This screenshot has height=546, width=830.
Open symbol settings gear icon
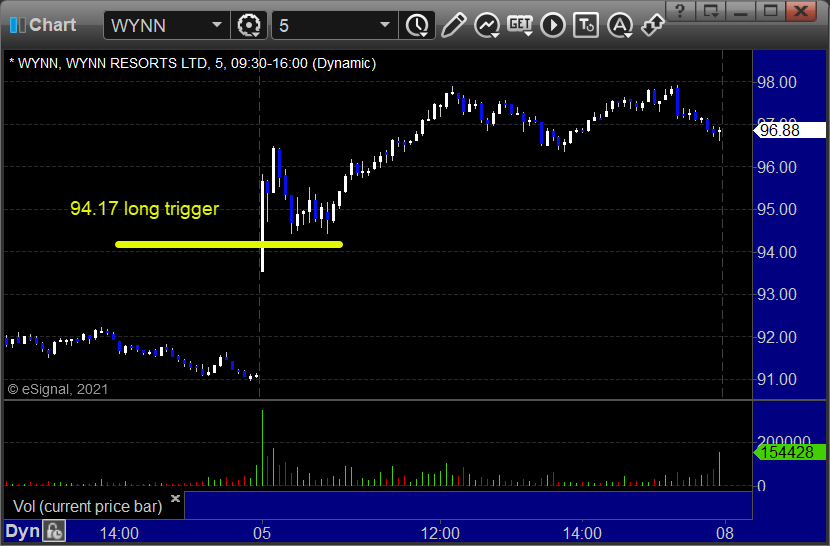tap(249, 25)
